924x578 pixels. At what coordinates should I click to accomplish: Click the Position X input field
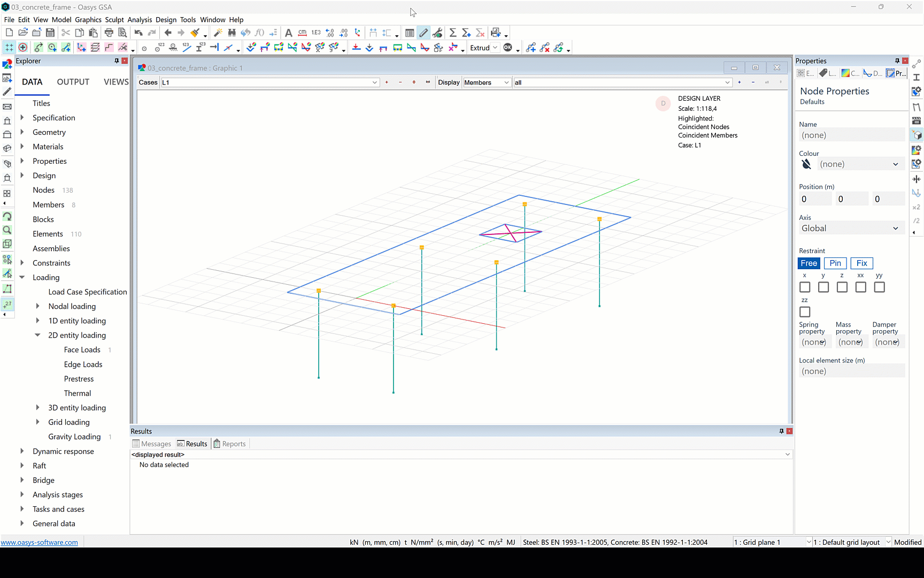(x=815, y=199)
